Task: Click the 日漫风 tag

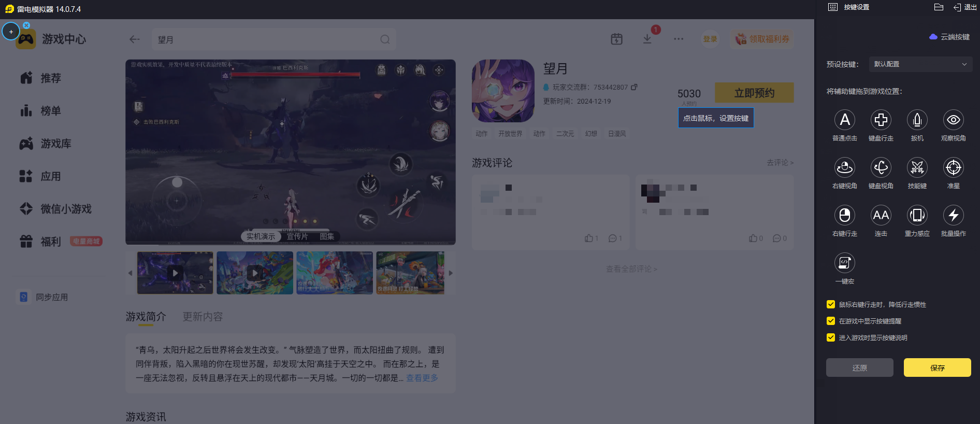Action: click(617, 134)
